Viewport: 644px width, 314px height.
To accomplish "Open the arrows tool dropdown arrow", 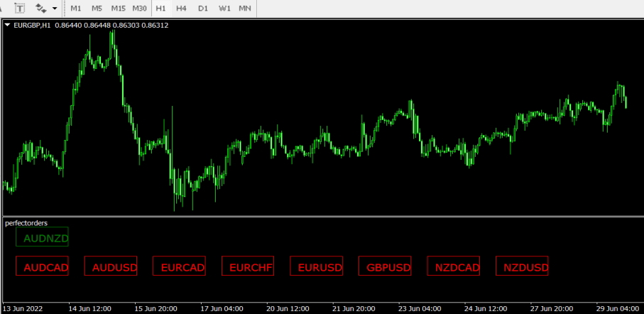I will [55, 9].
